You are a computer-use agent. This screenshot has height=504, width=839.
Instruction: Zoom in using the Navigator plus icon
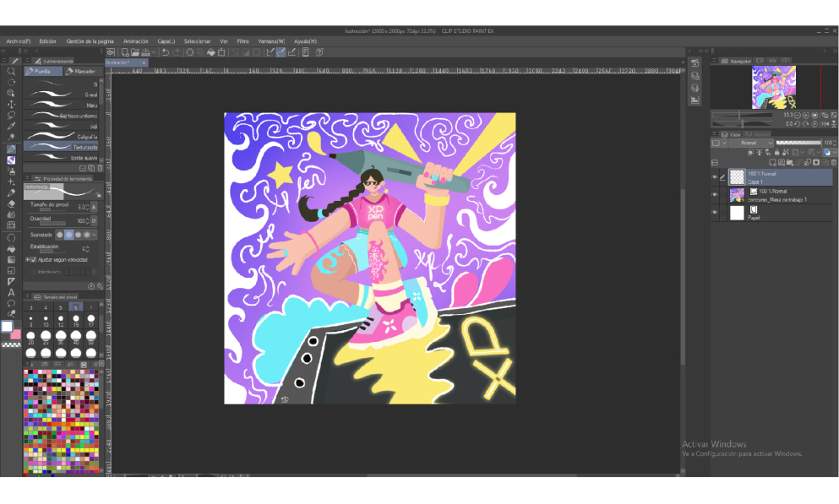coord(806,115)
